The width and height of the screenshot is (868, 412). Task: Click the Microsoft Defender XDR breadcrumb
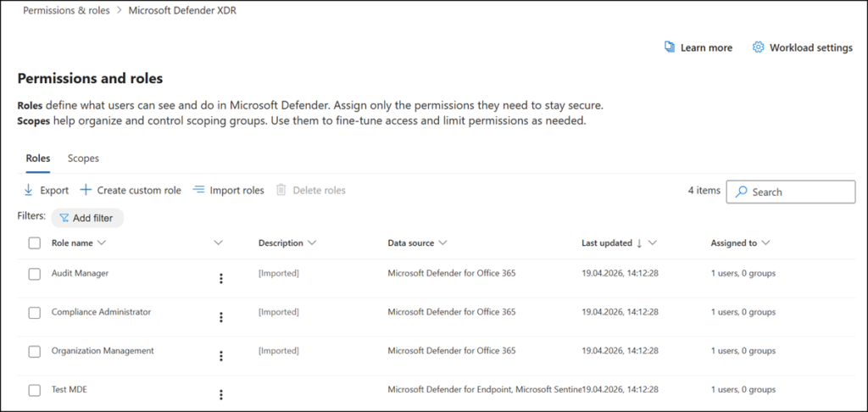pos(183,10)
